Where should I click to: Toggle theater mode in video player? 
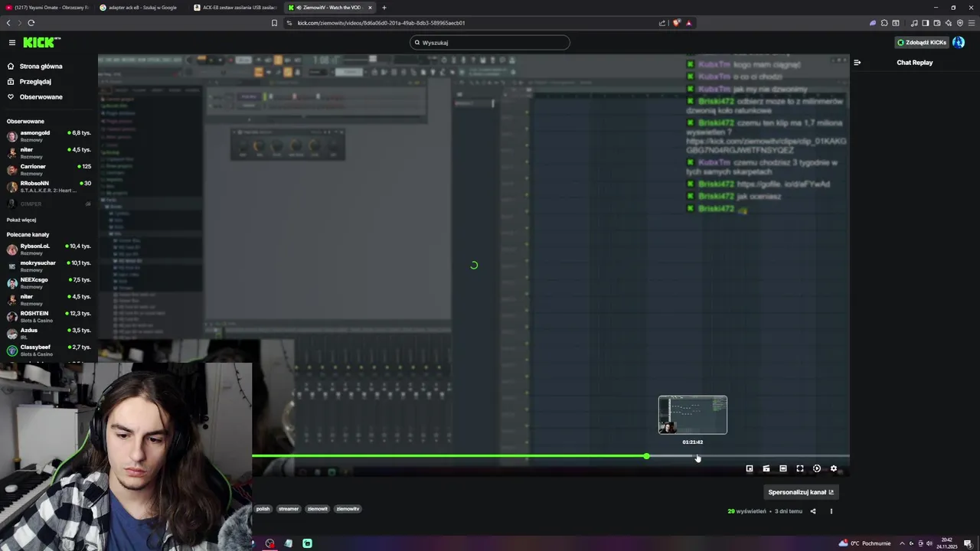coord(783,468)
